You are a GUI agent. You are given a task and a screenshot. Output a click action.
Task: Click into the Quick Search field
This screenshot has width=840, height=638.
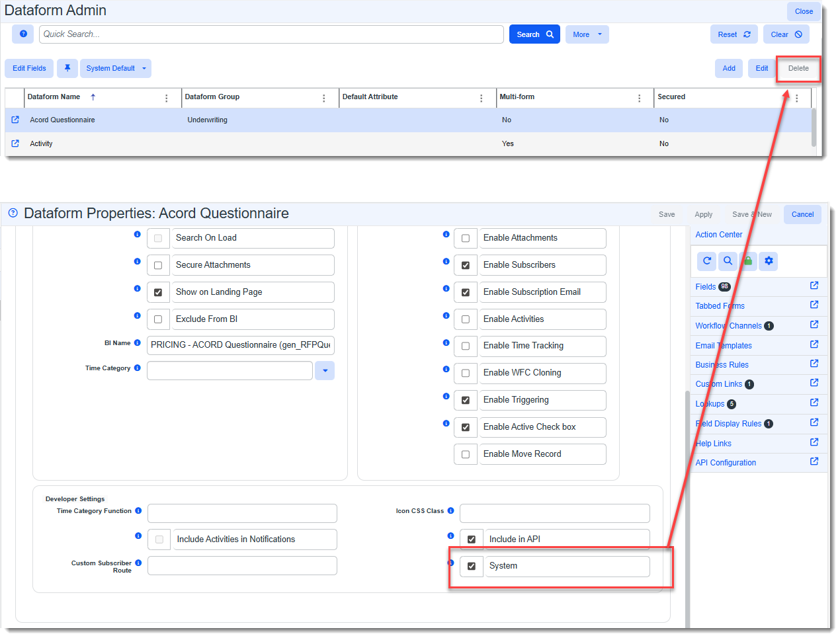pos(271,34)
